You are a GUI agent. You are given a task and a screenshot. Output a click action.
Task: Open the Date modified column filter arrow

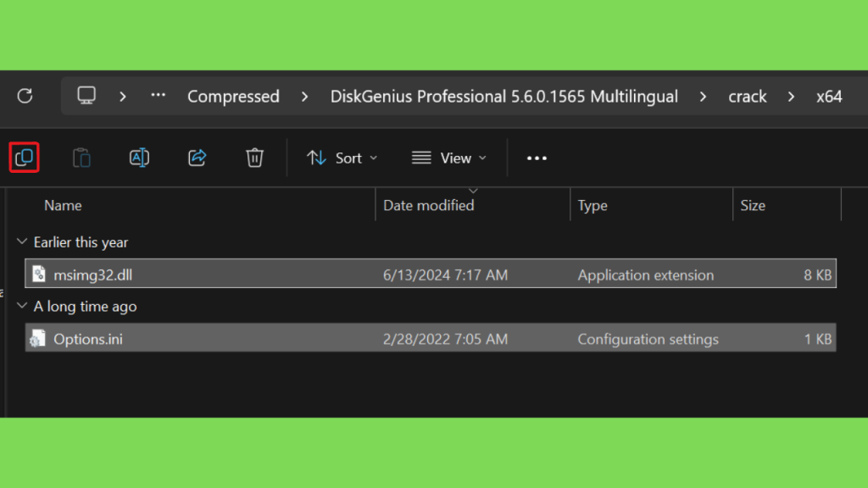[x=473, y=191]
